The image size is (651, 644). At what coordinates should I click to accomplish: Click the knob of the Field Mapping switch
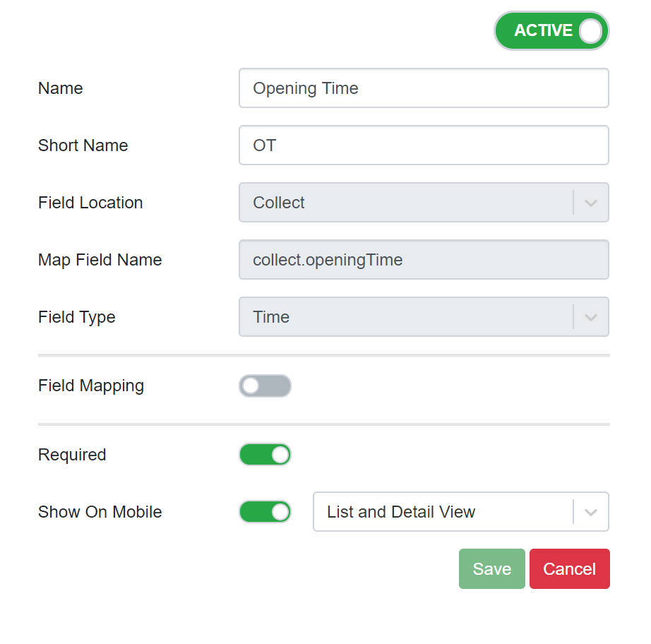253,386
